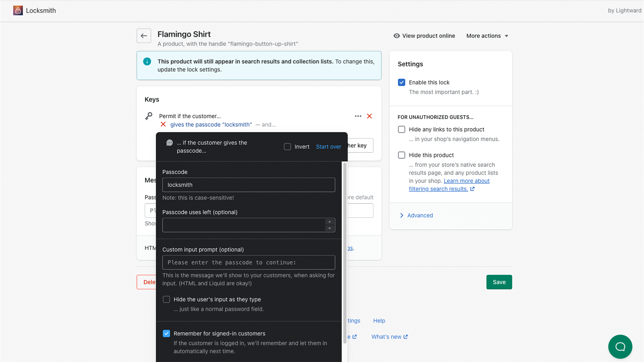The height and width of the screenshot is (362, 644).
Task: Check Hide any links to this product
Action: point(402,130)
